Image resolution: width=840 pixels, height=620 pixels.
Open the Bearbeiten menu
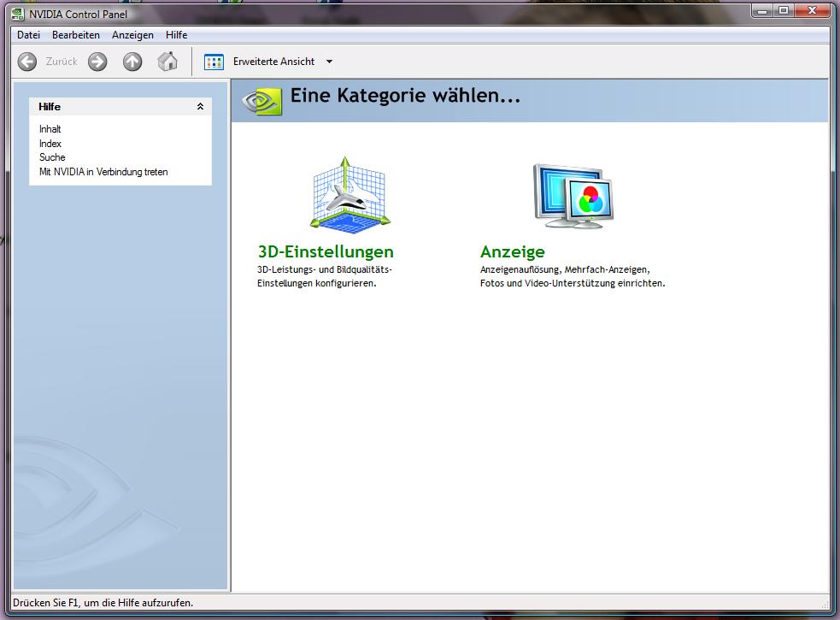pyautogui.click(x=76, y=35)
